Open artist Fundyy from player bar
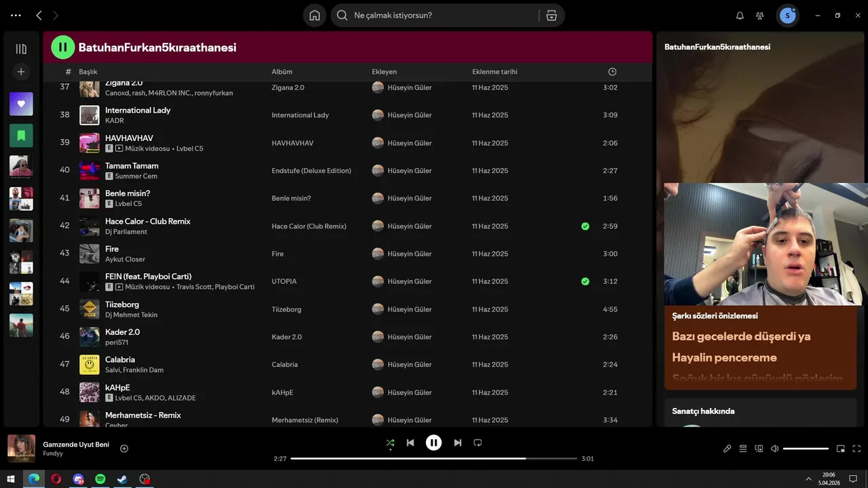This screenshot has height=488, width=868. 53,453
